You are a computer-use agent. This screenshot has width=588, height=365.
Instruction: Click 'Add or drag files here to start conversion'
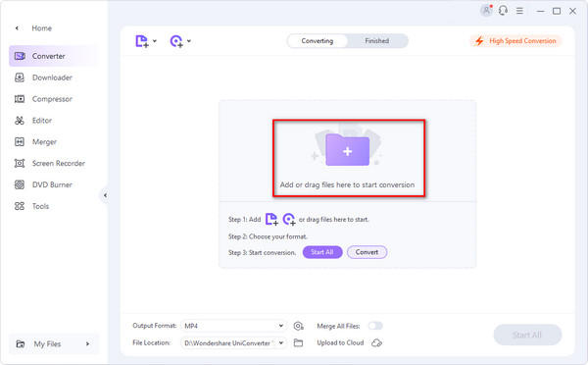[347, 184]
